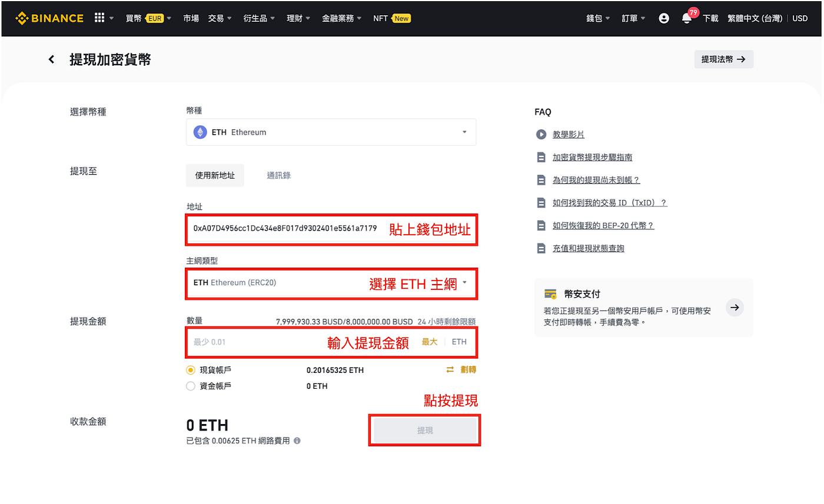Select the 現貨帳戶 radio button

pyautogui.click(x=191, y=370)
